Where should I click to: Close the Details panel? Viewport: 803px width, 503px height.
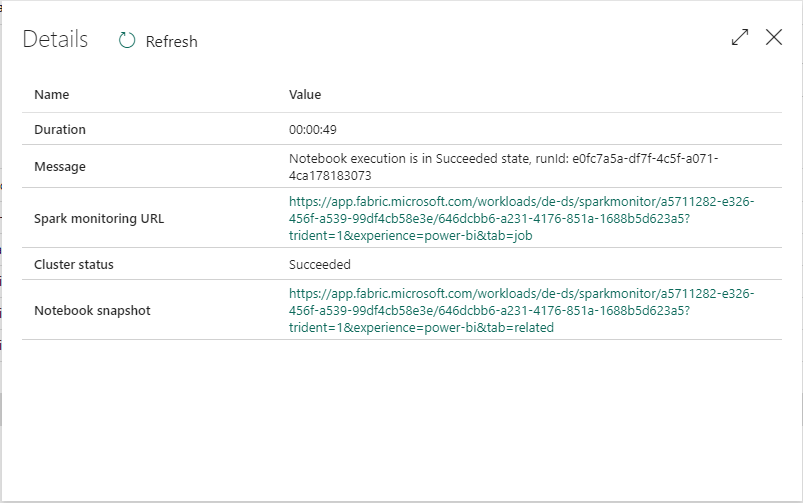point(774,38)
